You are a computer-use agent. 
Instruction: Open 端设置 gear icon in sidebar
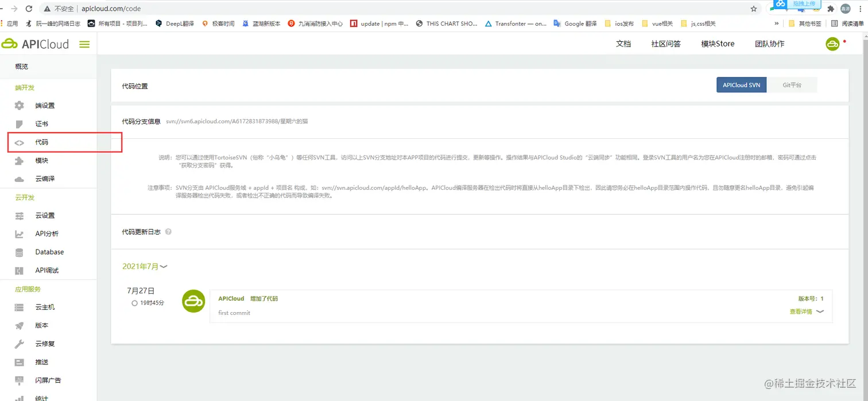point(20,106)
